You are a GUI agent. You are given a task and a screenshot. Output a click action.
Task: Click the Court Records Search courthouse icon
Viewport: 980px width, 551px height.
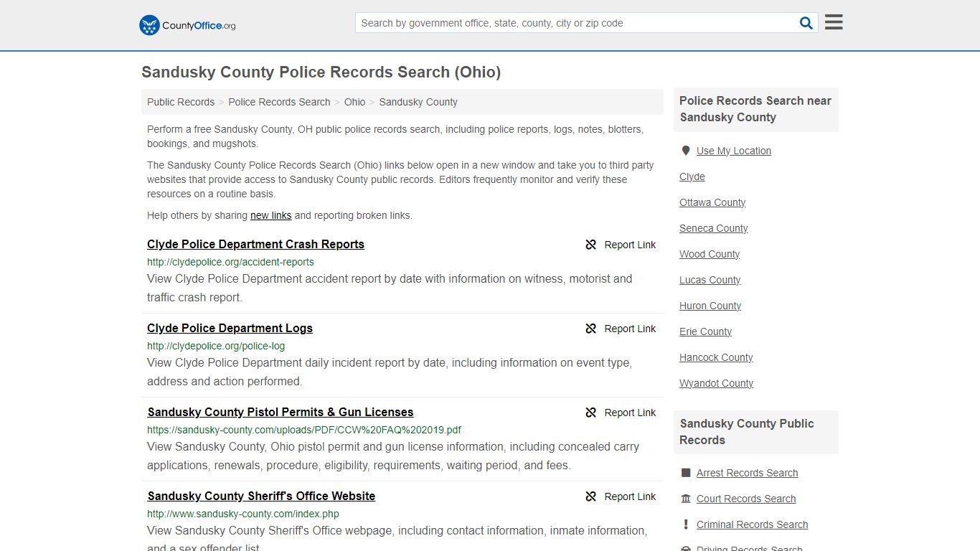(686, 499)
